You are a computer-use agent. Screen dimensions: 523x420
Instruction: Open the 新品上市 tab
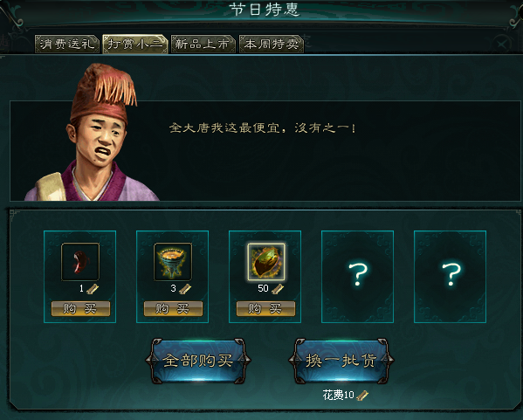click(203, 44)
